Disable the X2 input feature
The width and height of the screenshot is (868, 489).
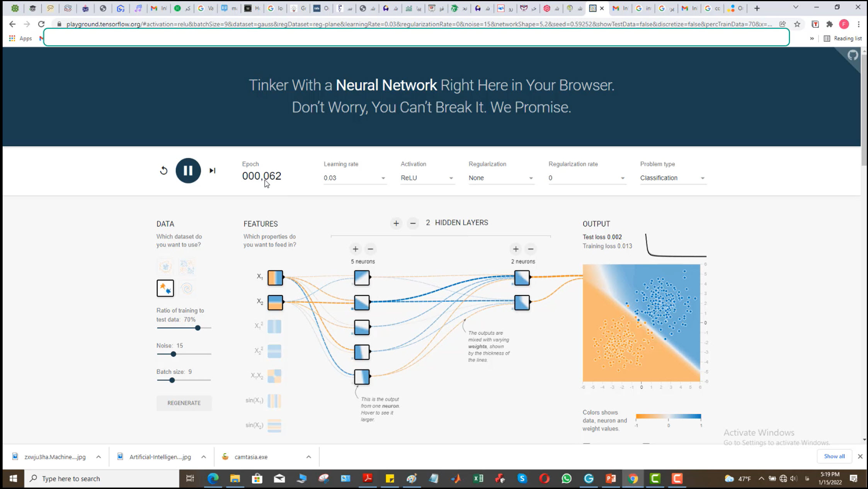(x=275, y=302)
